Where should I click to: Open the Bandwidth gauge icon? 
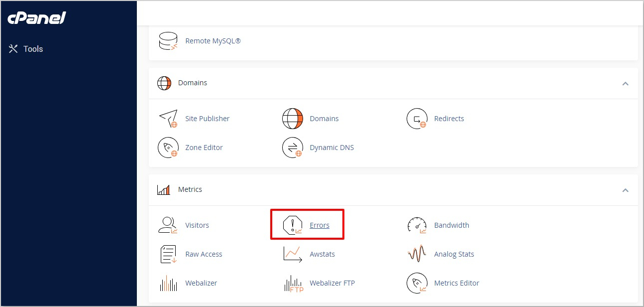(417, 225)
